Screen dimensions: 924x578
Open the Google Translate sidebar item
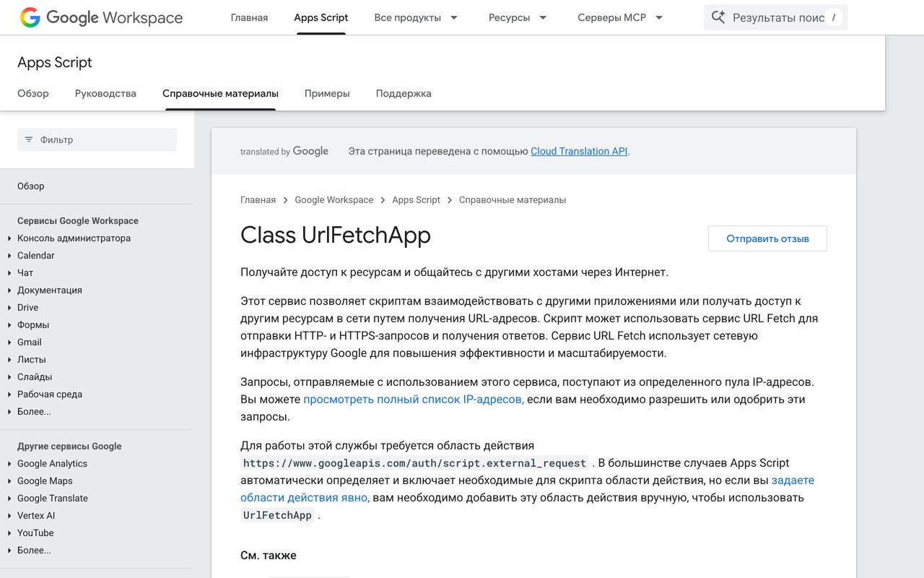(53, 499)
